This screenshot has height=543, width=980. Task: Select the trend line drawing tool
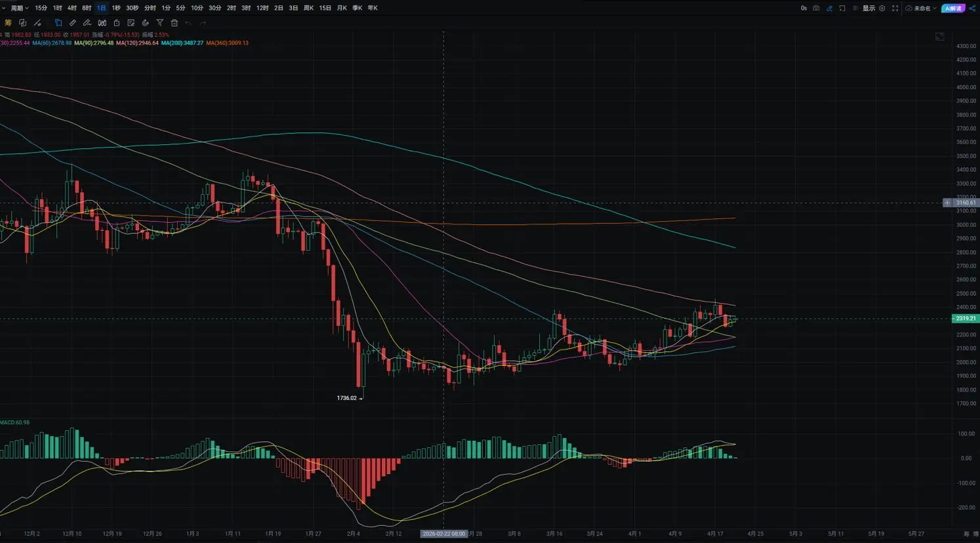tap(37, 23)
